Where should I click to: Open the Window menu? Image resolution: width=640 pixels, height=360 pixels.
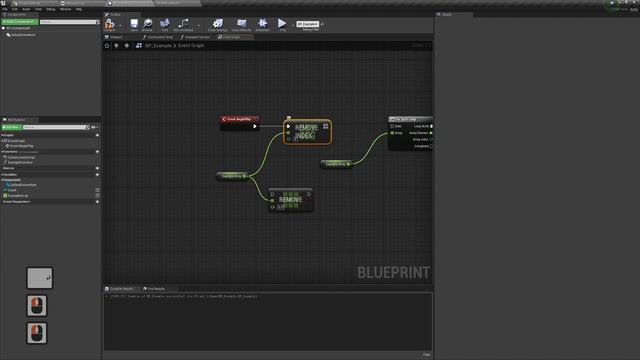click(65, 9)
